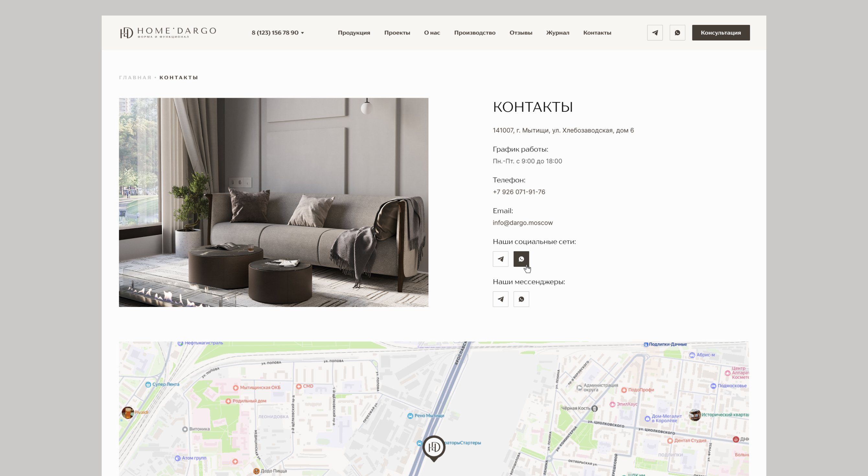
Task: Click the info@dargo.moscow email link
Action: (x=522, y=223)
